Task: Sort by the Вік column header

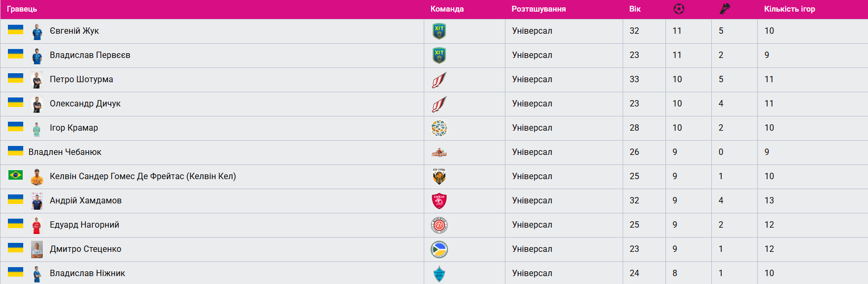Action: pyautogui.click(x=635, y=9)
